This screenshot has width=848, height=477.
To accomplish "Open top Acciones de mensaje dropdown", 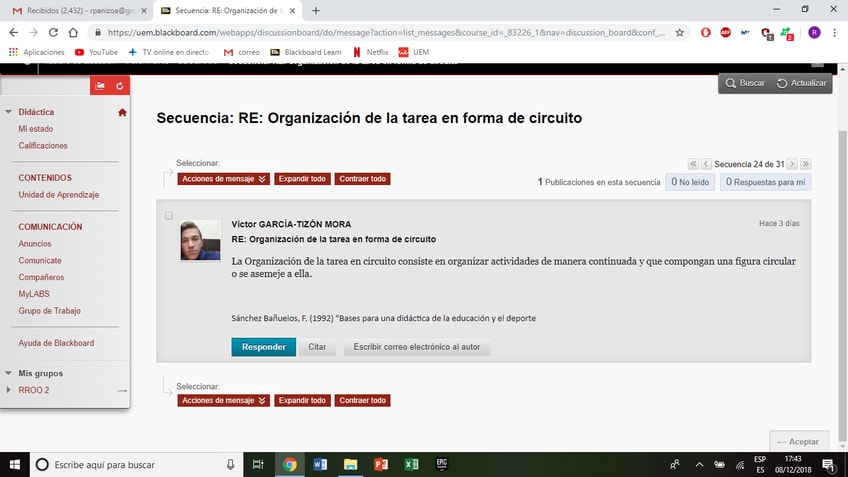I will [x=223, y=179].
